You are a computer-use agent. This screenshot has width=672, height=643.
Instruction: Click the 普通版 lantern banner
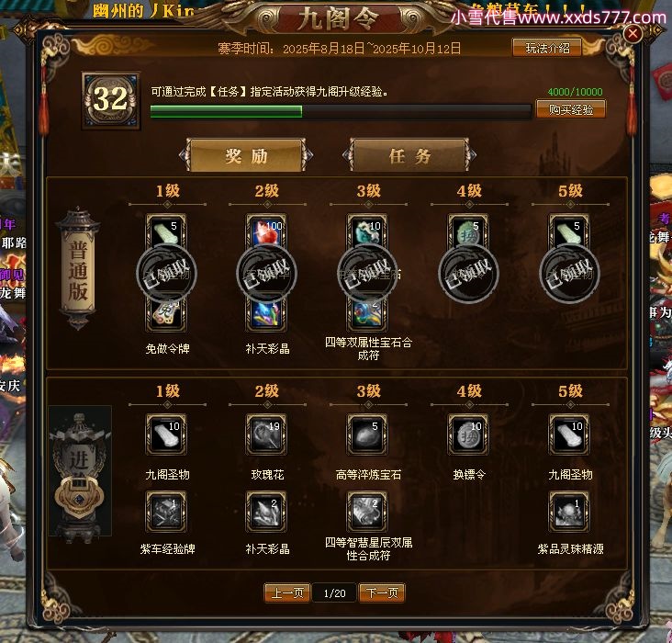tap(78, 268)
